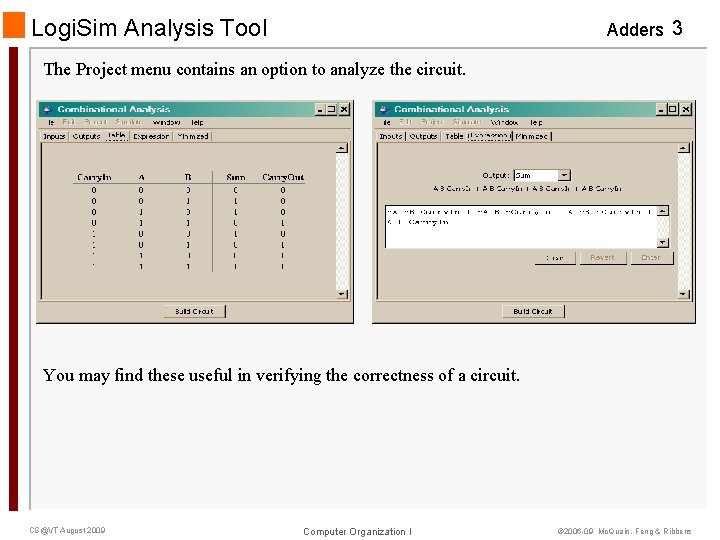The height and width of the screenshot is (540, 720).
Task: Click the up arrow of the expression text box scrollbar
Action: (x=663, y=211)
